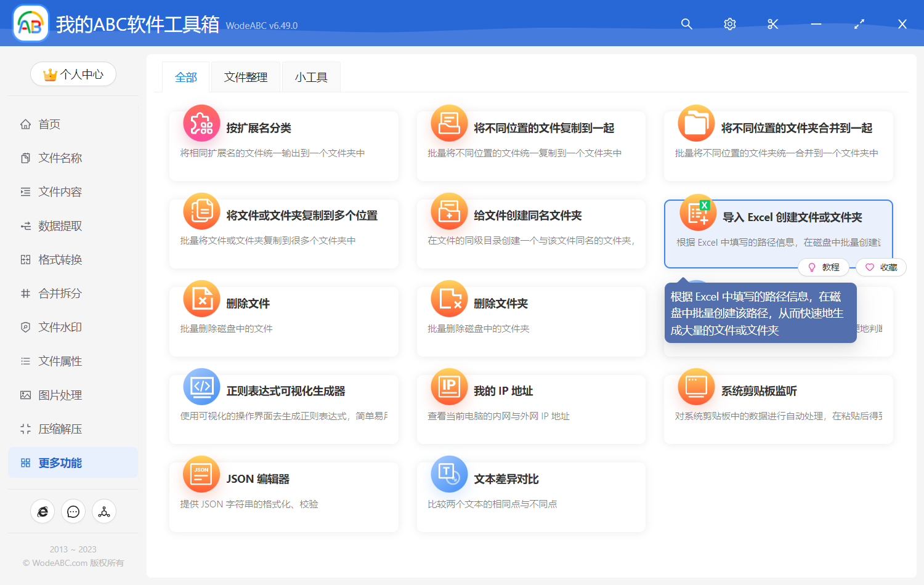This screenshot has height=585, width=924.
Task: Open the 系统剪贴板监听 tool icon
Action: tap(696, 387)
